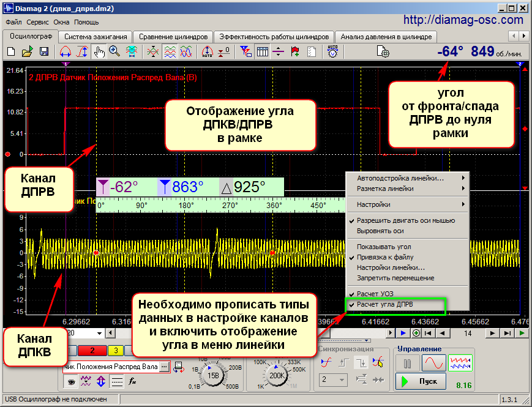Select red channel 2 button

92,350
